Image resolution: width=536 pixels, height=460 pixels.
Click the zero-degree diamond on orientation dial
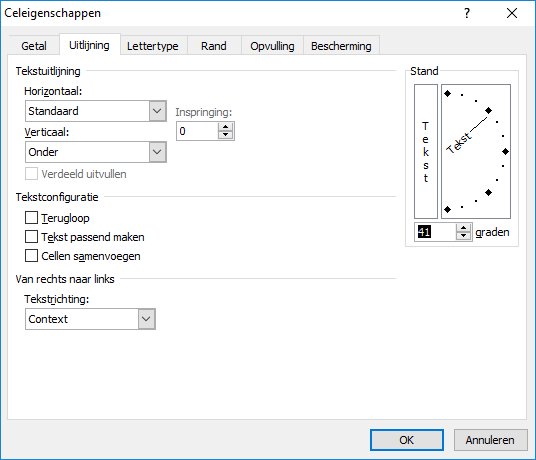[x=505, y=151]
